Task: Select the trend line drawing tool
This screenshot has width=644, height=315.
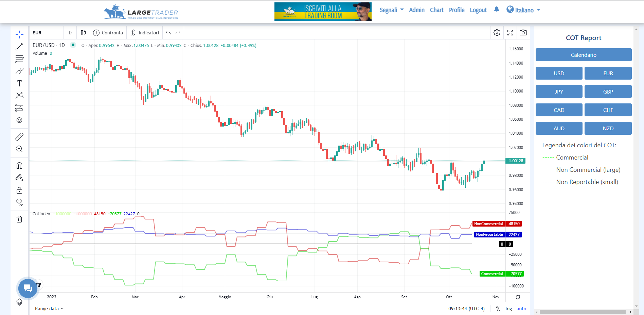Action: point(19,47)
